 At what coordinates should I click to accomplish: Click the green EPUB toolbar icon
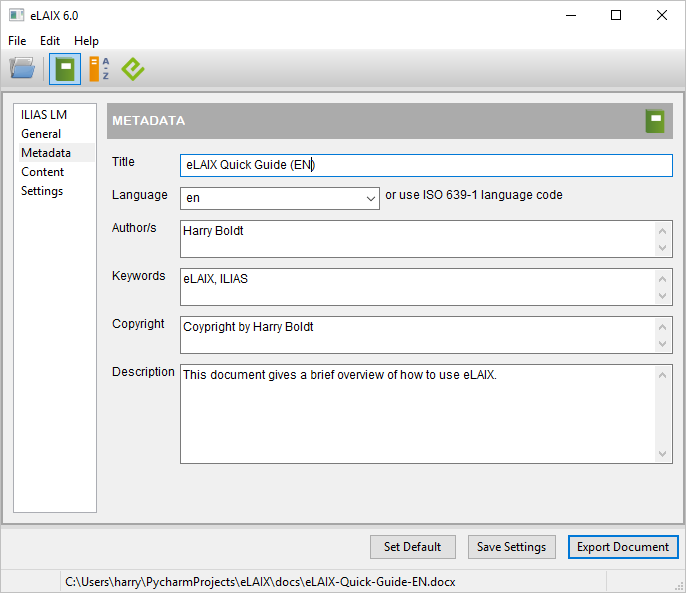[133, 69]
